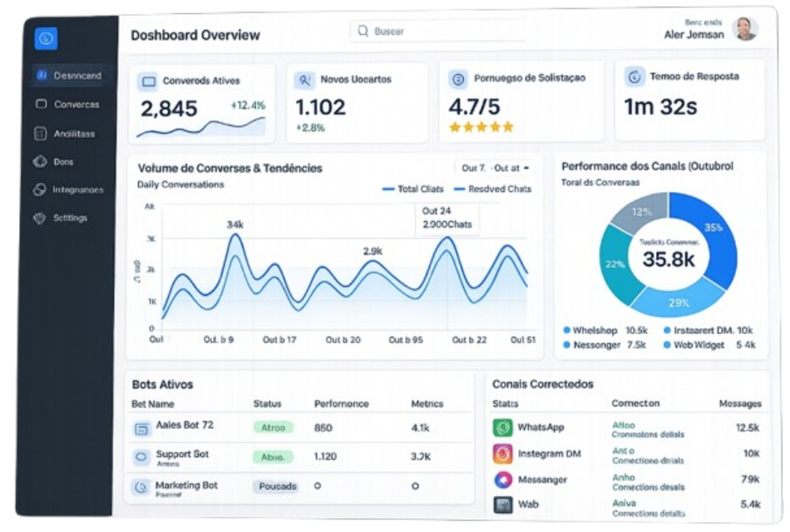
Task: Click the 34k chart peak label
Action: tap(235, 224)
